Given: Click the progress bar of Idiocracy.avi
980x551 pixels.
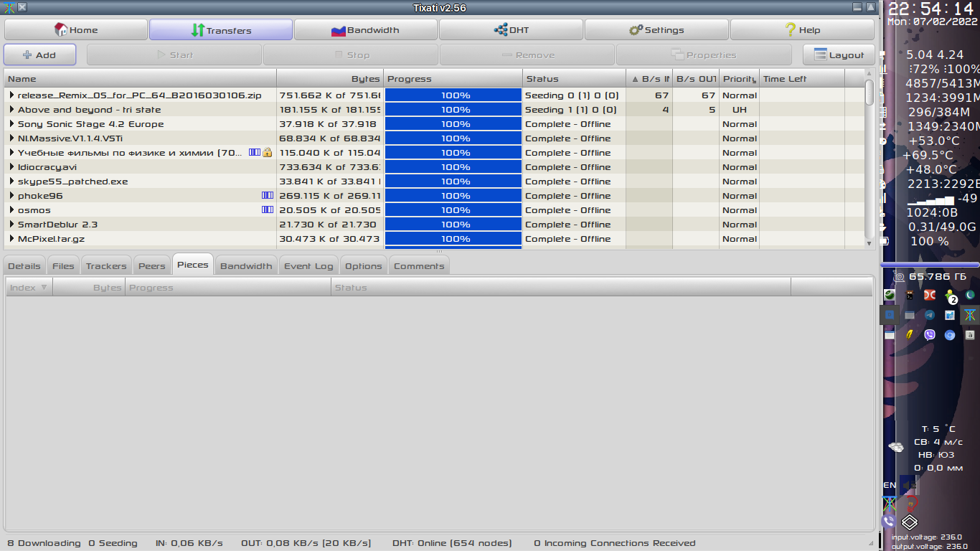Looking at the screenshot, I should [x=453, y=166].
